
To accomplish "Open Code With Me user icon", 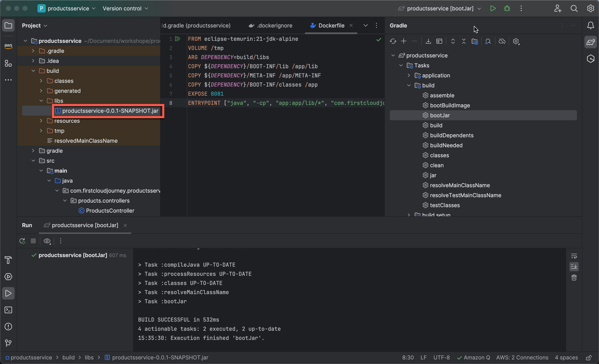I will (x=558, y=9).
